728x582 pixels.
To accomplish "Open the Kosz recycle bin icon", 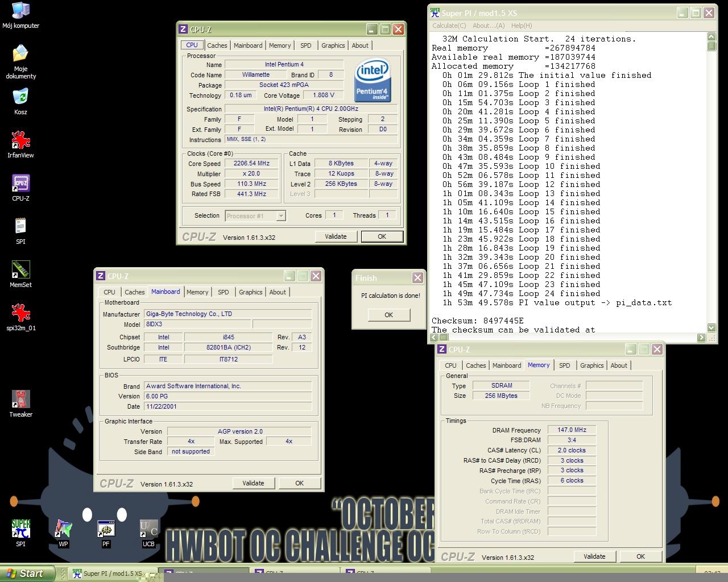I will (20, 97).
